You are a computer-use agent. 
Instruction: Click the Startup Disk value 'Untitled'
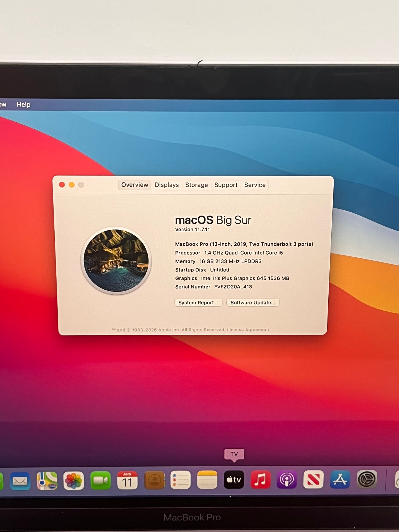pos(220,270)
